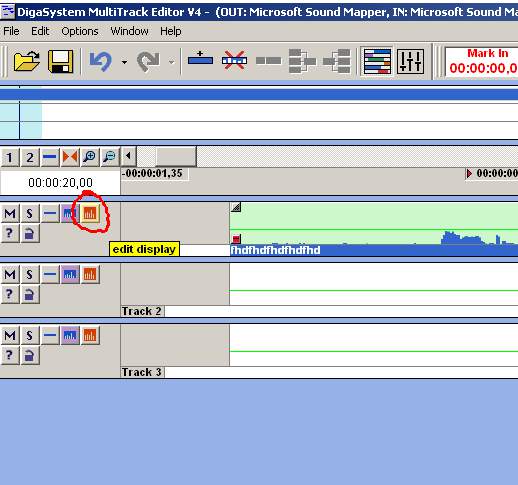518x485 pixels.
Task: Open the Edit menu
Action: coord(40,31)
